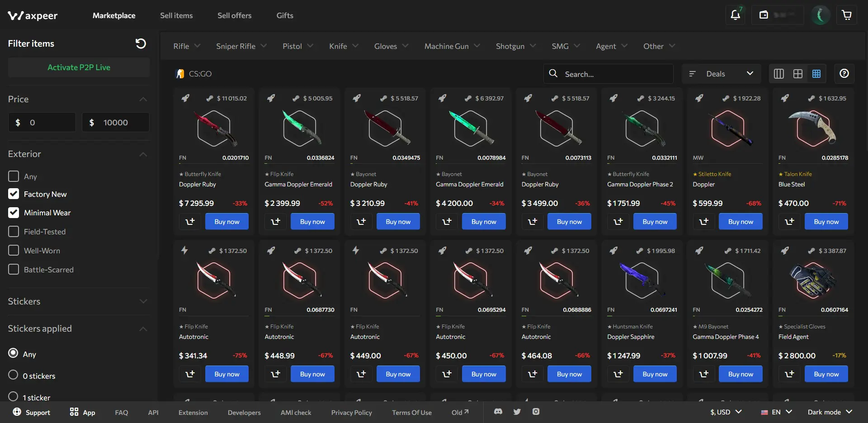Toggle the Any exterior checkbox

tap(14, 176)
